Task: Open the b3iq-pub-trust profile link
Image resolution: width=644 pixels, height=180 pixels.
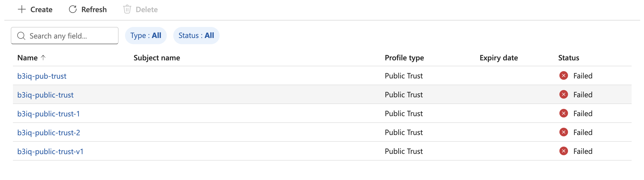Action: (42, 76)
